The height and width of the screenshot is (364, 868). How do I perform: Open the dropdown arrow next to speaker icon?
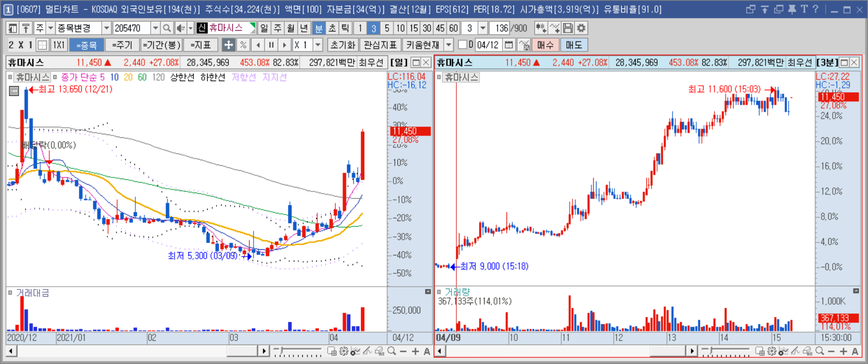pos(190,28)
